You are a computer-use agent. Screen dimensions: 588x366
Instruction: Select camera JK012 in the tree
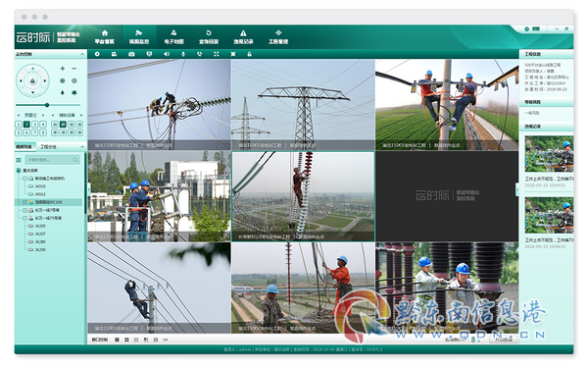tap(37, 194)
